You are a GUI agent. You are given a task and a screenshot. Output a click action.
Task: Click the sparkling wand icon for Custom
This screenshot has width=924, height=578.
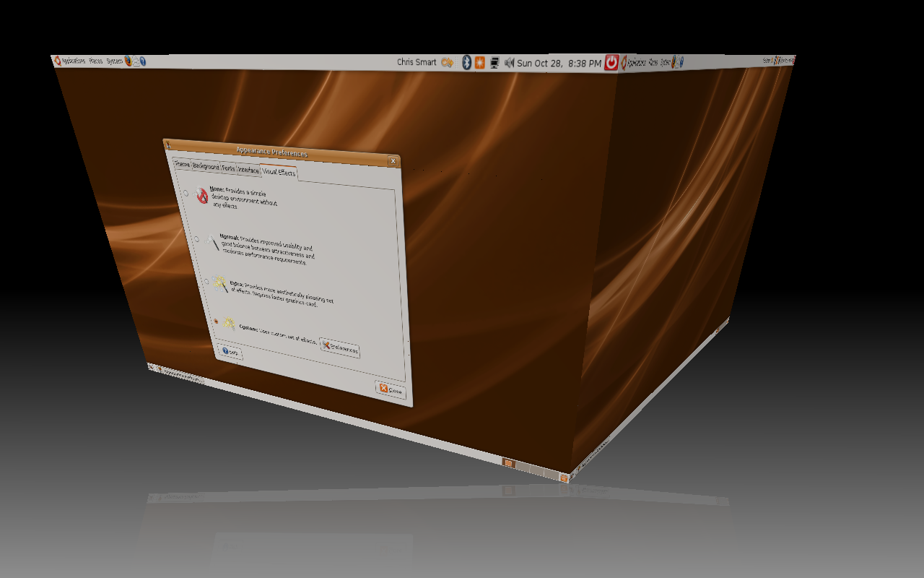pyautogui.click(x=230, y=323)
